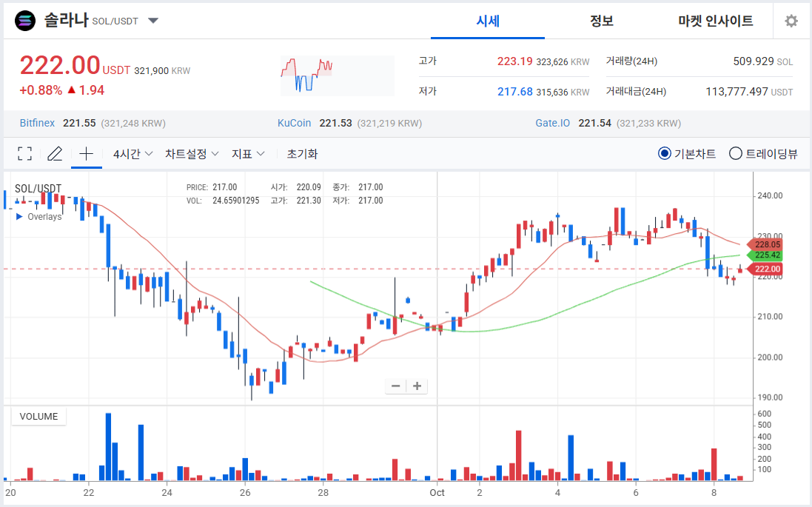Click the 초기화 reset button
Image resolution: width=812 pixels, height=507 pixels.
pyautogui.click(x=302, y=154)
